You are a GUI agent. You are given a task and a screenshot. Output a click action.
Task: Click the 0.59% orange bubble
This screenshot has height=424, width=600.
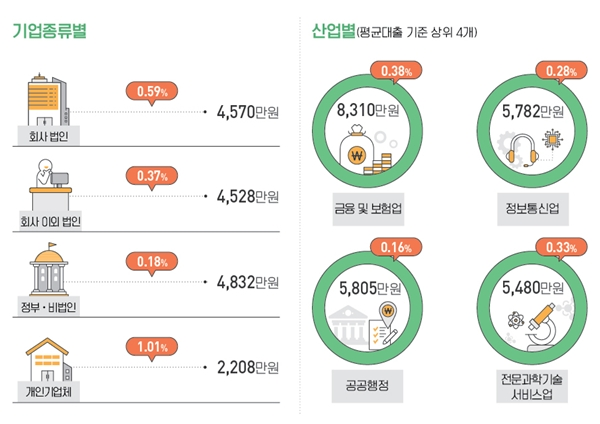(151, 92)
